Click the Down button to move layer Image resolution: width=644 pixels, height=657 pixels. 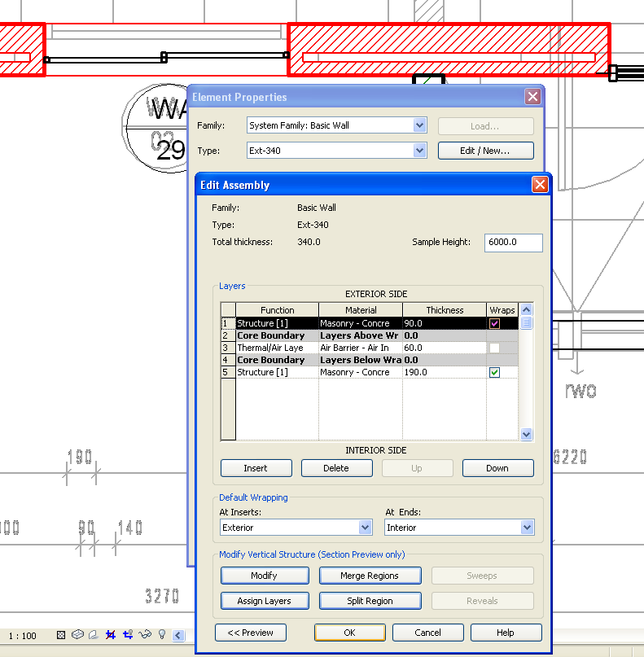coord(497,468)
